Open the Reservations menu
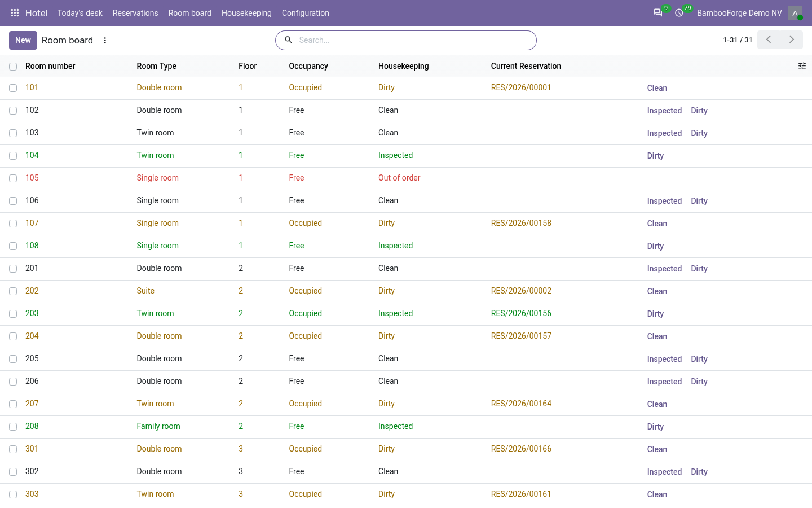Image resolution: width=812 pixels, height=508 pixels. tap(135, 13)
